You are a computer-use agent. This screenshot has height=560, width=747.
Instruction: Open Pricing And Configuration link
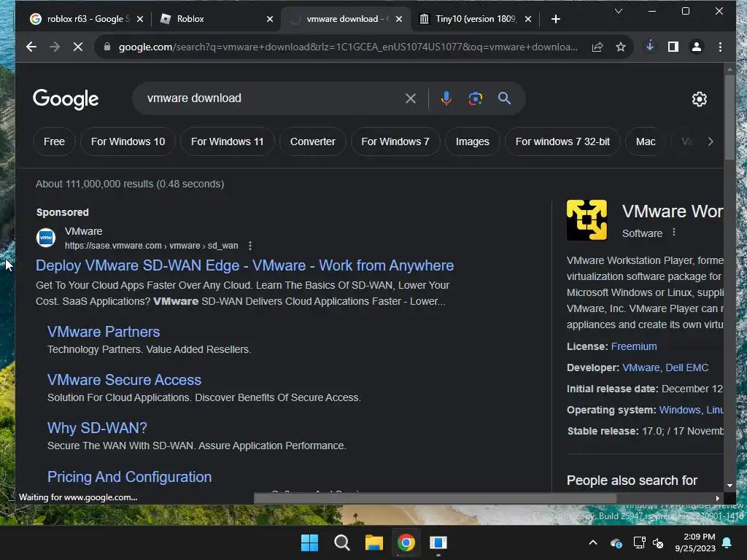point(130,477)
